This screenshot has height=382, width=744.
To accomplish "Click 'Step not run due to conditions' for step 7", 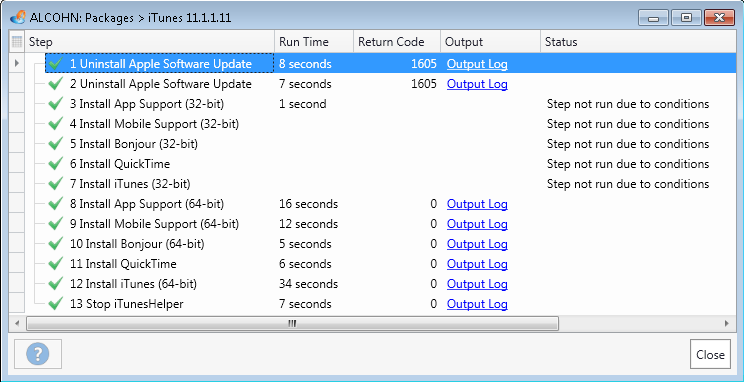I will tap(628, 184).
